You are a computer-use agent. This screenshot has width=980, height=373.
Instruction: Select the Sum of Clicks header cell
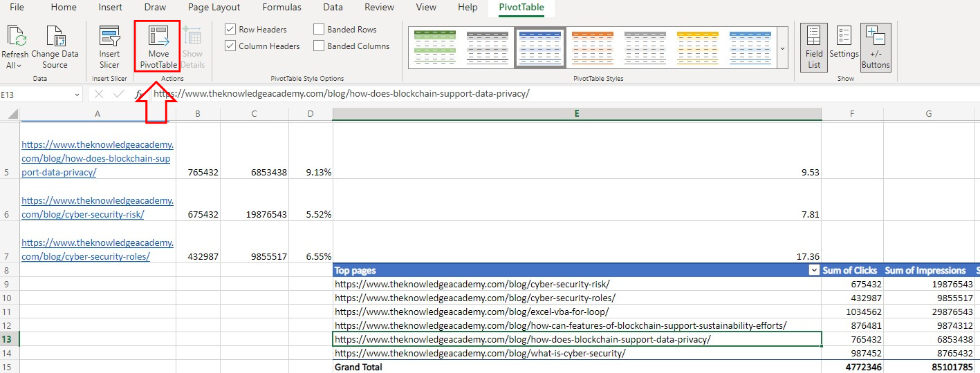click(852, 271)
